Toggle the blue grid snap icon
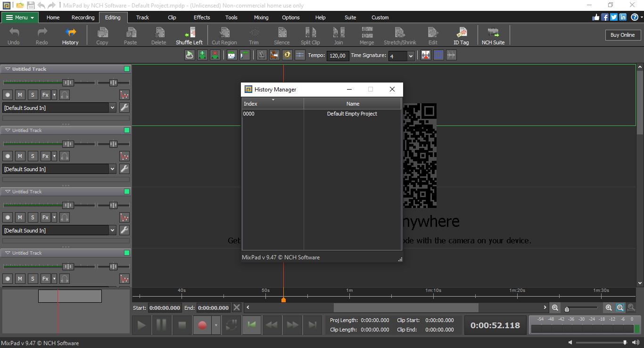Viewport: 644px width, 348px height. [x=438, y=55]
